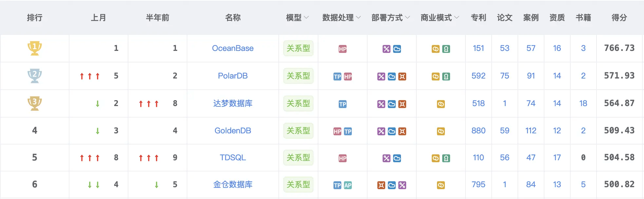Click the TP tag in the 达梦数据库 row
Screen dimensions: 644x199
click(342, 104)
